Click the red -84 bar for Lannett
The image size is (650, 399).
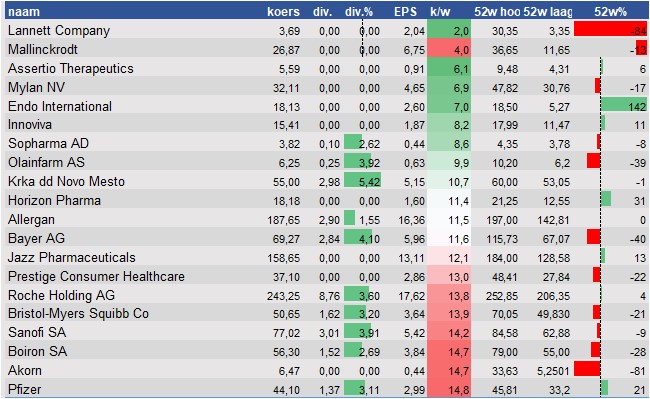pyautogui.click(x=610, y=29)
